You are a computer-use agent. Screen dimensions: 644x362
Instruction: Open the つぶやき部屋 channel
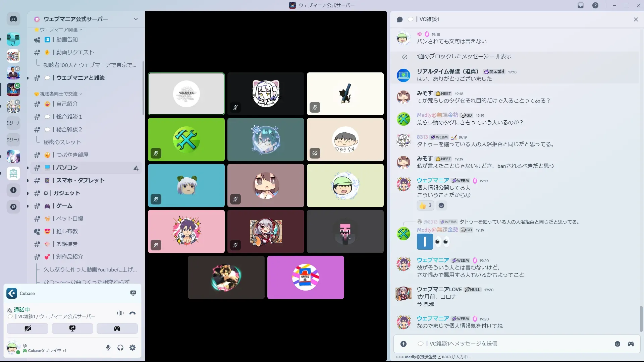(x=72, y=155)
